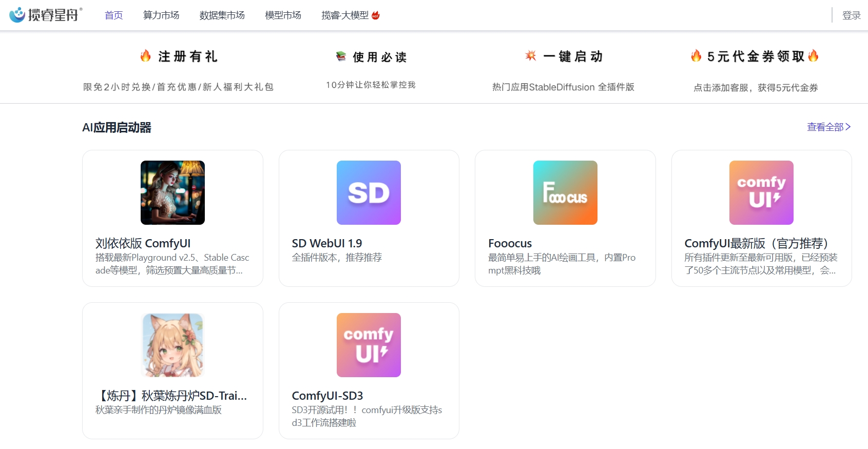The image size is (868, 449).
Task: Click 查看全部 link
Action: (x=829, y=127)
